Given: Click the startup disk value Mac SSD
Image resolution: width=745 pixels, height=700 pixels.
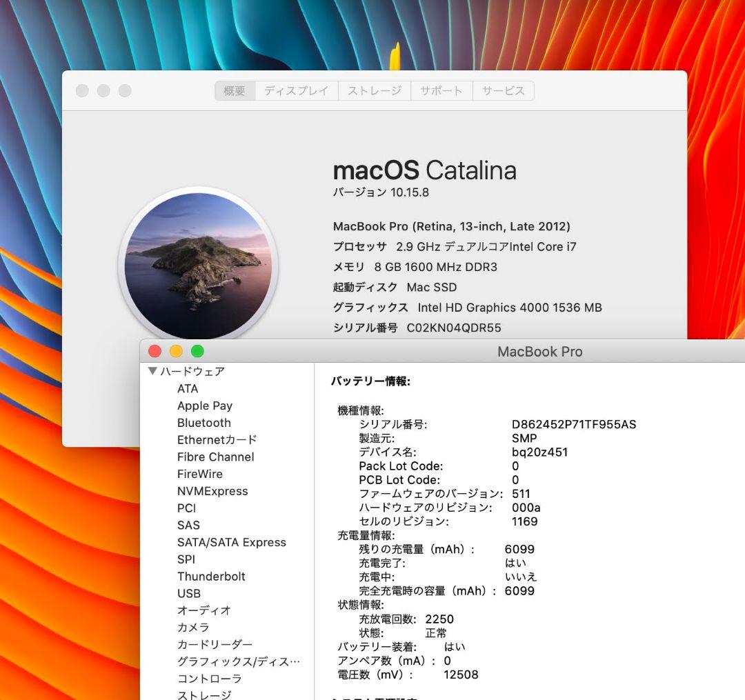Looking at the screenshot, I should 432,288.
